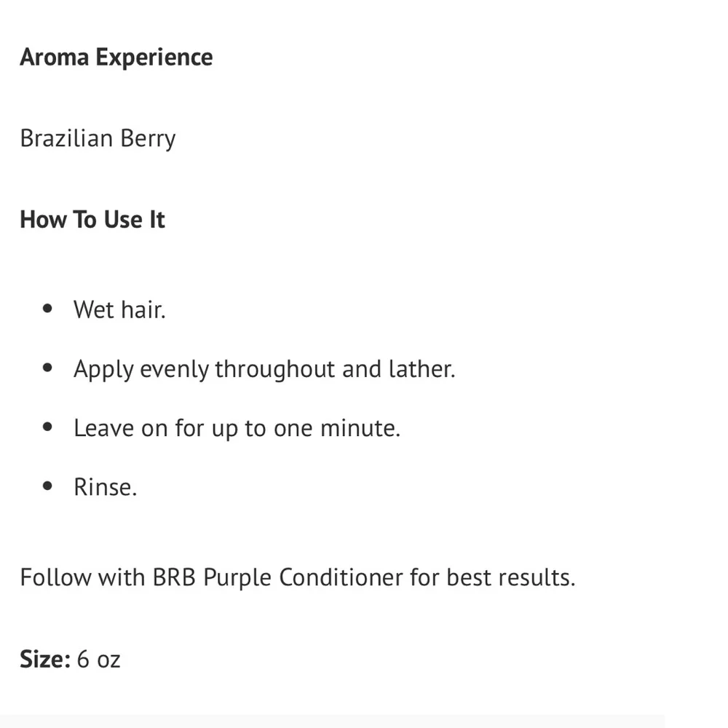Screen dimensions: 728x728
Task: Click the bold Size label
Action: (44, 660)
